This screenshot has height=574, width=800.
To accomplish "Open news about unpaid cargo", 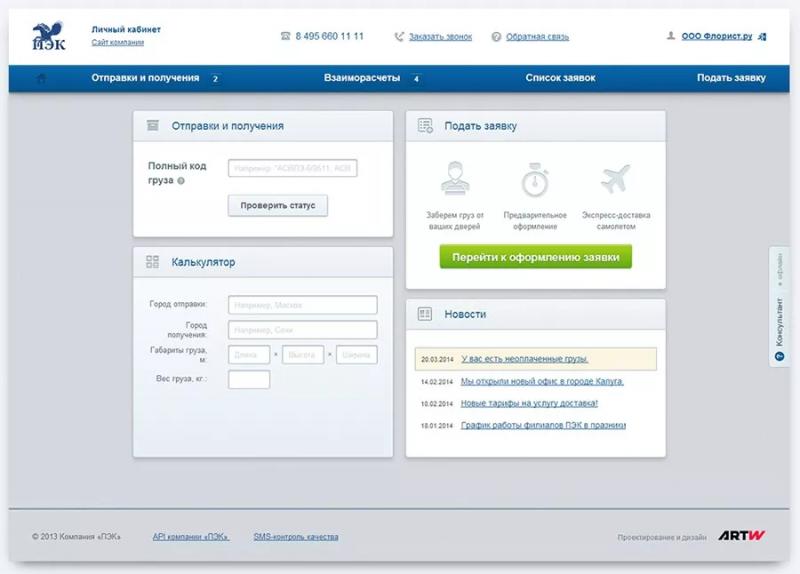I will pyautogui.click(x=525, y=359).
